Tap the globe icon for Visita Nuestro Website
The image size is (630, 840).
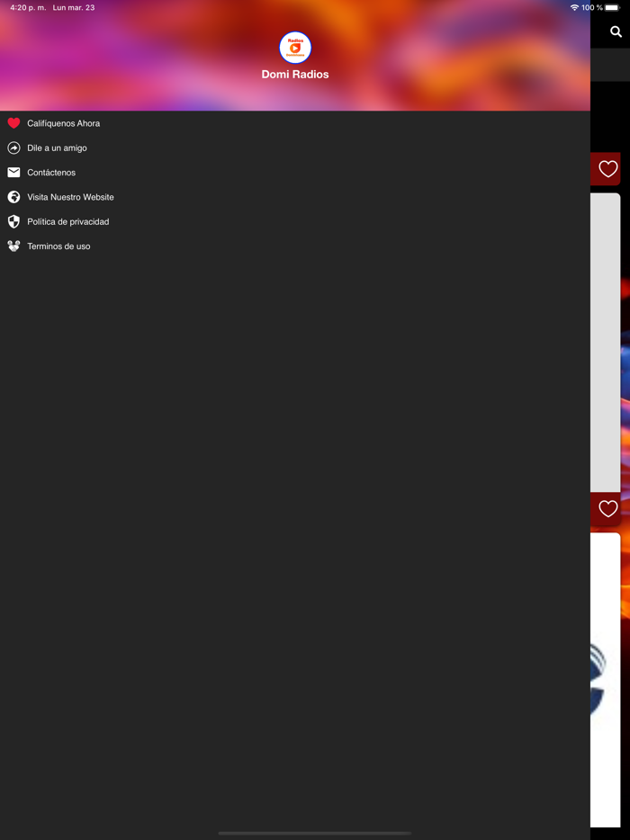[x=13, y=197]
